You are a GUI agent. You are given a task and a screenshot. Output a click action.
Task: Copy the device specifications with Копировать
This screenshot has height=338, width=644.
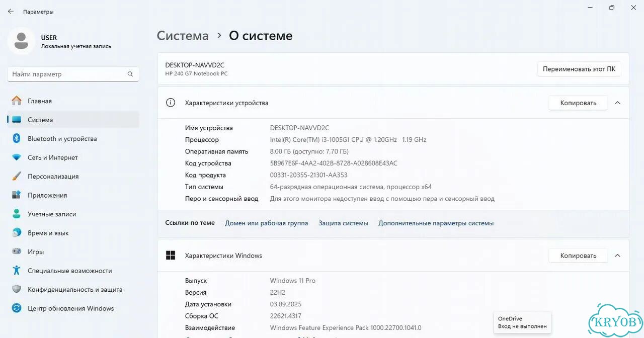[x=578, y=103]
